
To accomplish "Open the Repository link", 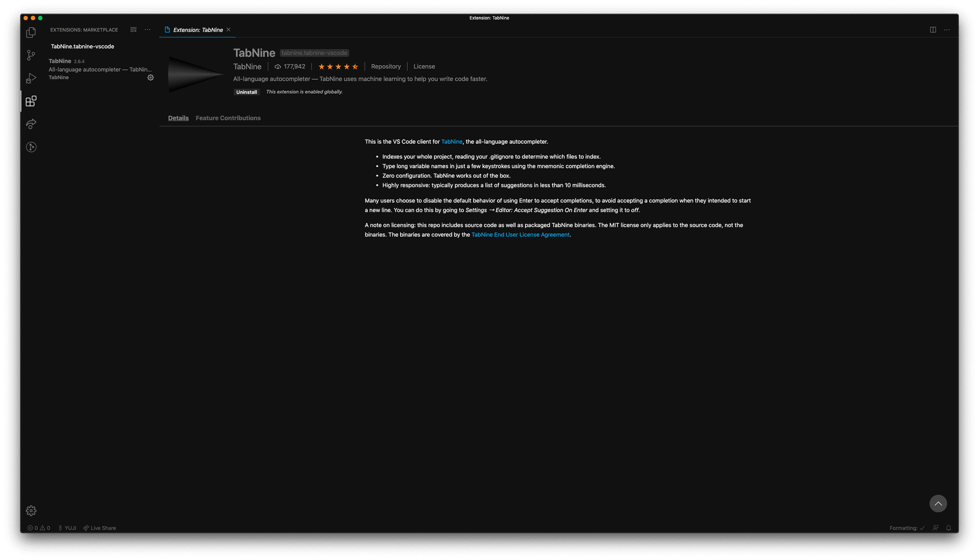I will (x=386, y=67).
